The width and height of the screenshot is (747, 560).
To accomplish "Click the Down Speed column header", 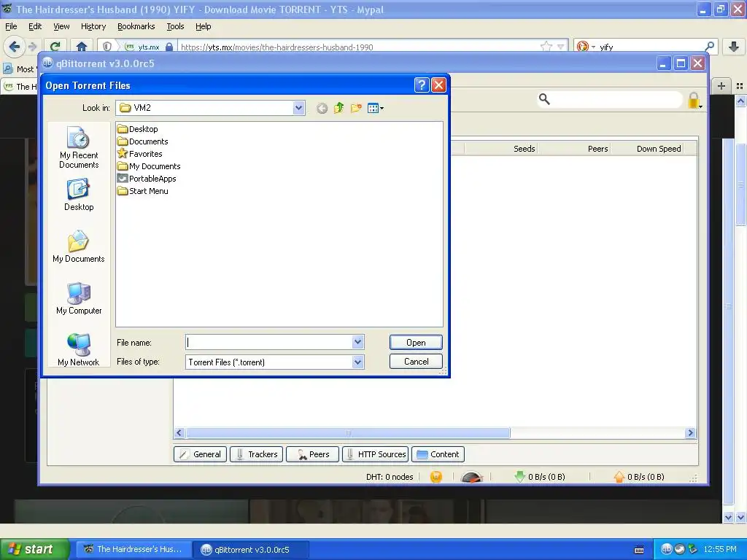I will [x=659, y=149].
